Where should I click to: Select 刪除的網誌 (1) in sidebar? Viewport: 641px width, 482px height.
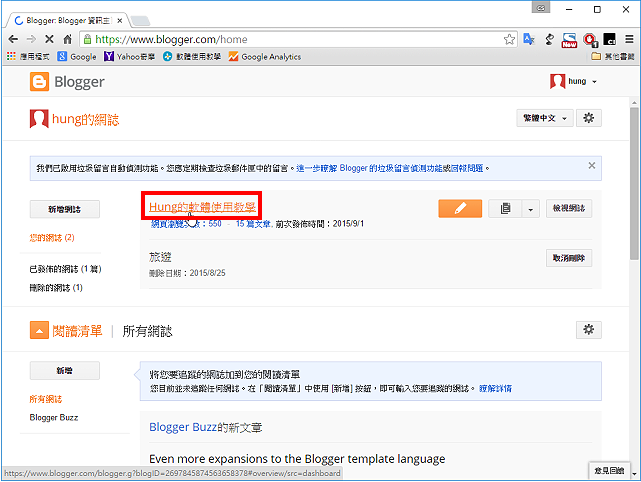(56, 288)
